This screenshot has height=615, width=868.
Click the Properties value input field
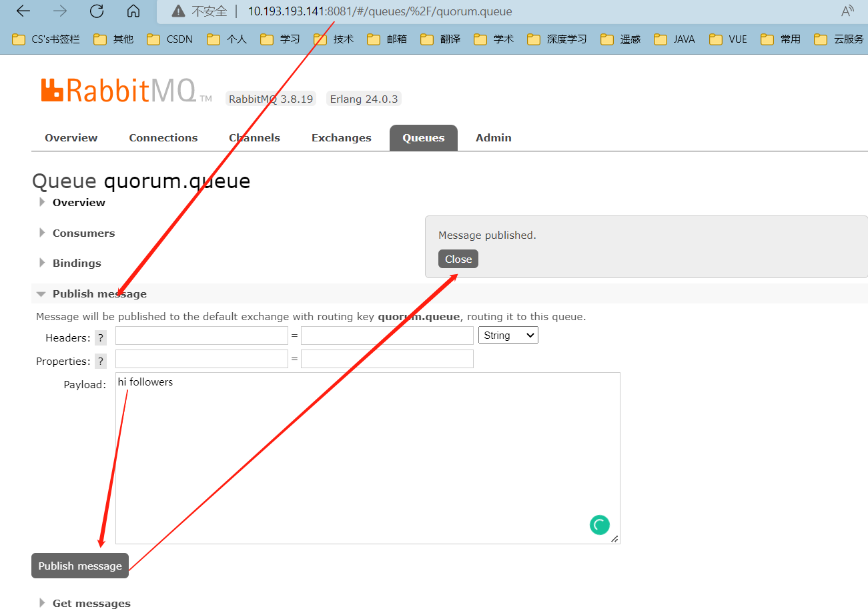coord(387,359)
